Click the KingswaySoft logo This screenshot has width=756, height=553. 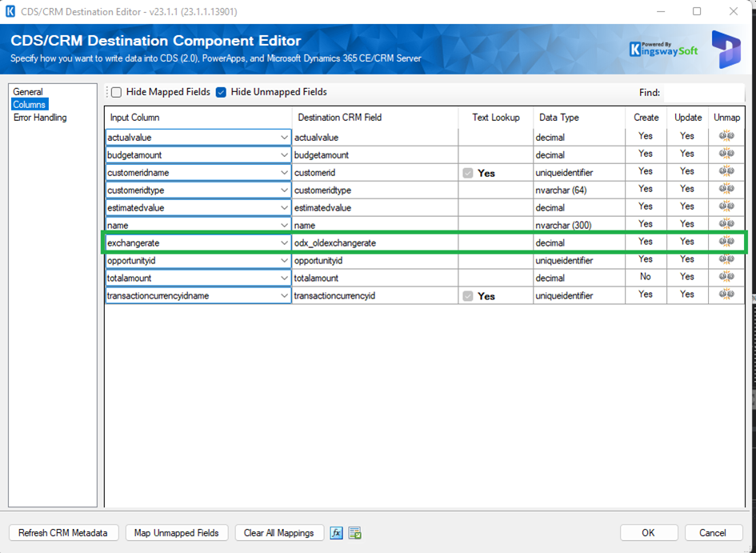click(x=663, y=49)
